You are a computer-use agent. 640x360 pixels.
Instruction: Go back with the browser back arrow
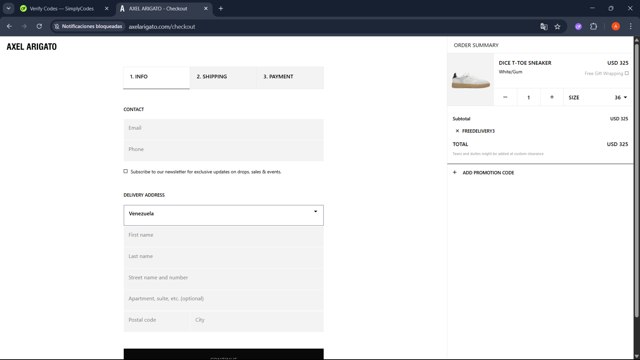[9, 27]
